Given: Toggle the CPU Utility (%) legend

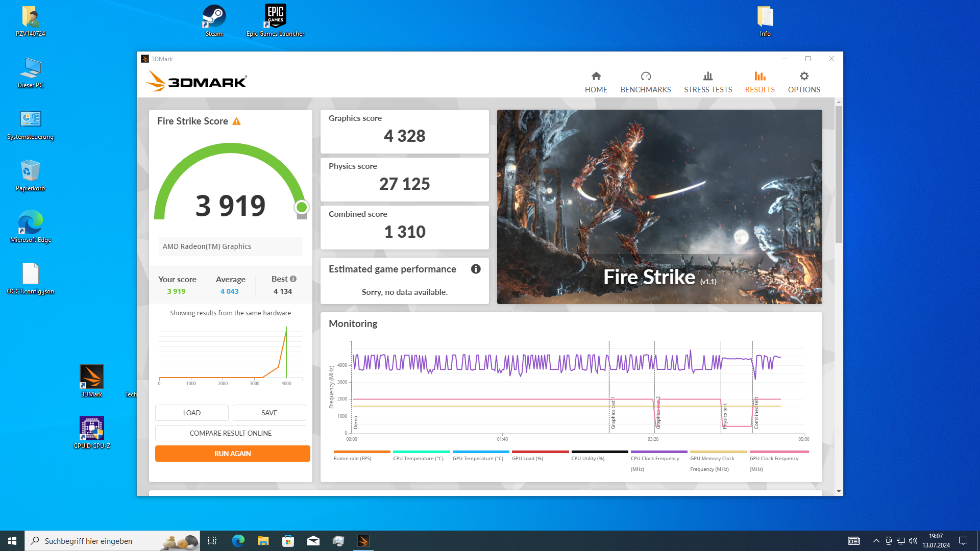Looking at the screenshot, I should pyautogui.click(x=599, y=456).
